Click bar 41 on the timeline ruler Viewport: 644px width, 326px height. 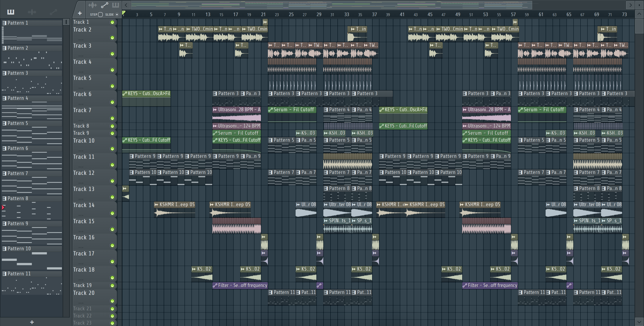click(402, 15)
